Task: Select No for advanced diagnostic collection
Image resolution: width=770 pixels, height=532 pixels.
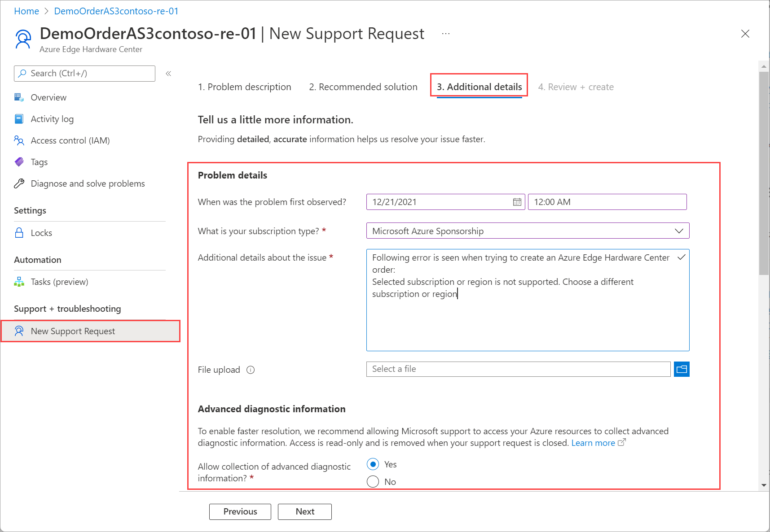Action: pyautogui.click(x=373, y=482)
